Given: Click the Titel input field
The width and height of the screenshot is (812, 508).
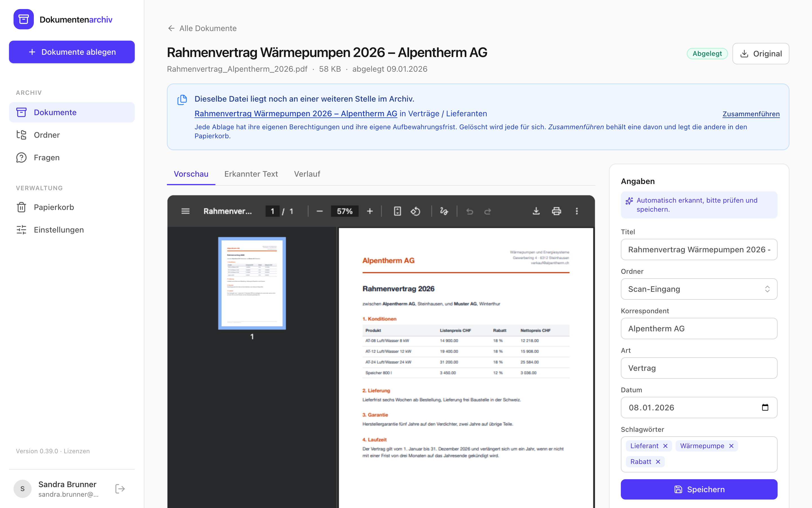Looking at the screenshot, I should pyautogui.click(x=699, y=249).
